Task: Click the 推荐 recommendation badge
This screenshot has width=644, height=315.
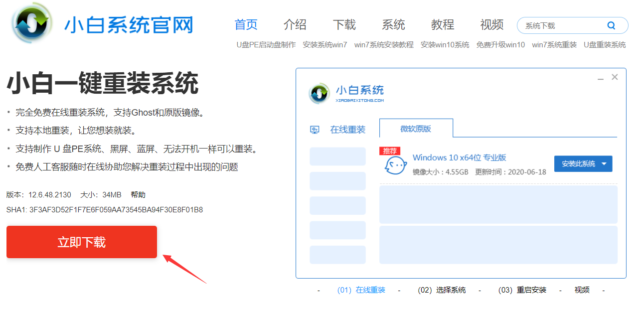Action: 390,151
